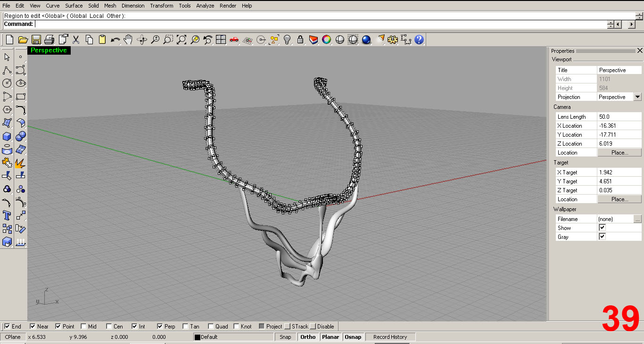Enable the Mid object snap
This screenshot has height=344, width=644.
click(83, 326)
